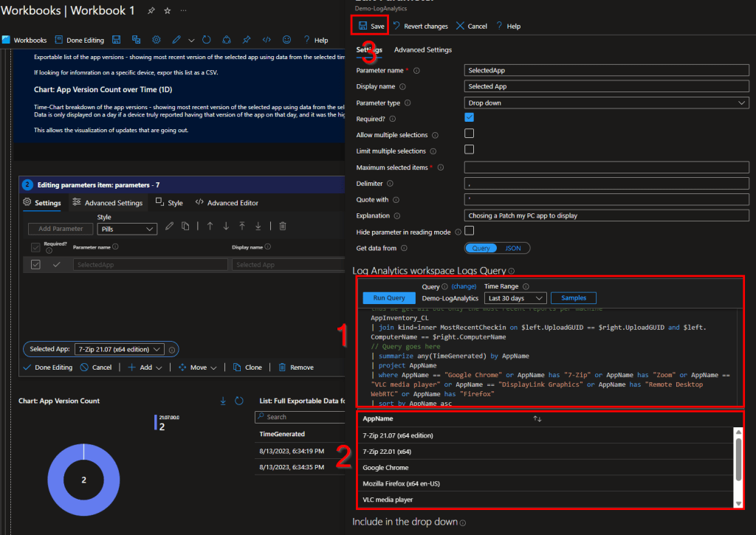Click the Run Query button
The height and width of the screenshot is (535, 756).
388,298
